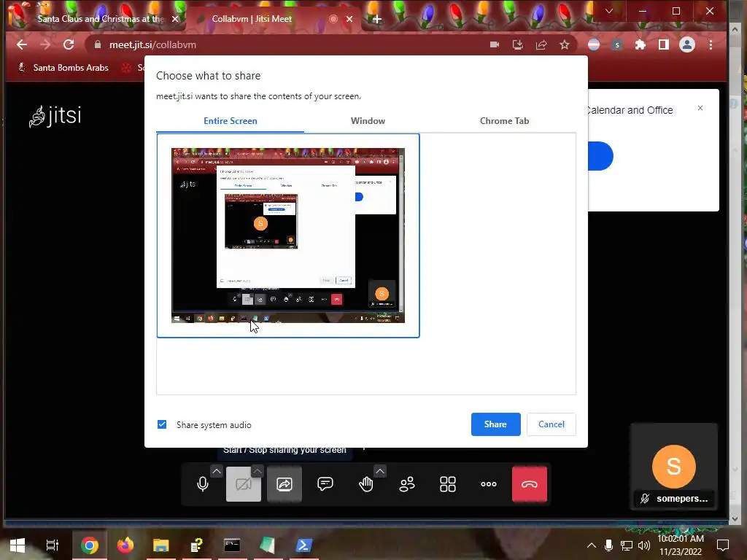Viewport: 747px width, 560px height.
Task: Expand reactions arrow above raise hand
Action: 379,471
